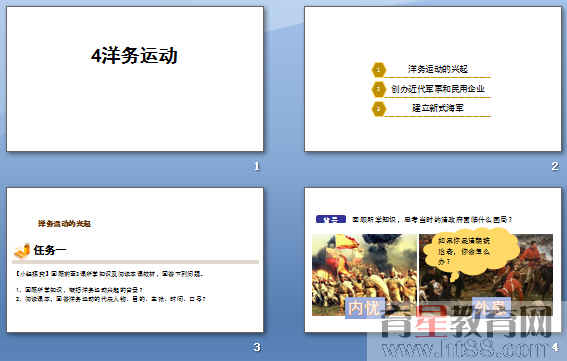Select the first hexagon bullet beside 洋务运动的兴起
Image resolution: width=567 pixels, height=361 pixels.
point(378,69)
